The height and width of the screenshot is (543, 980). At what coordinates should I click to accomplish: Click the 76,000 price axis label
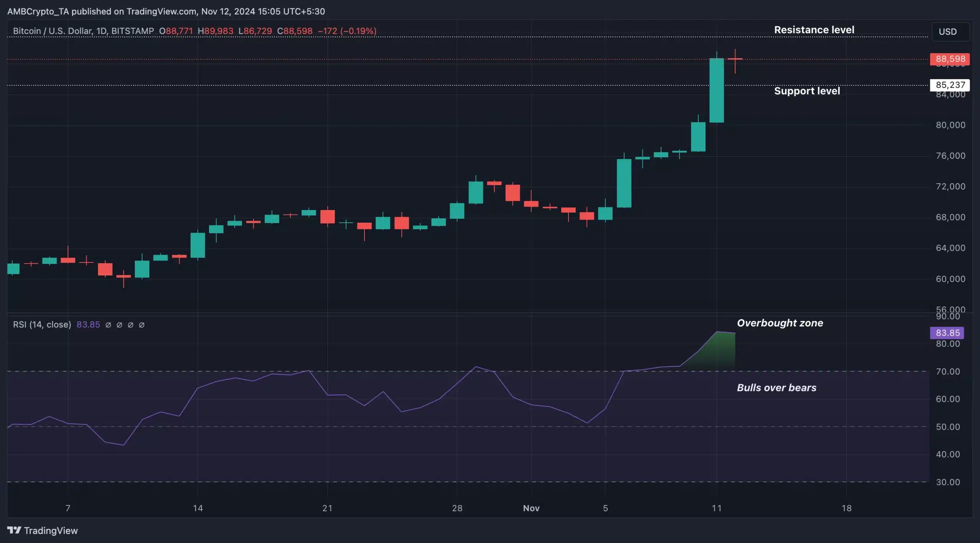[950, 156]
